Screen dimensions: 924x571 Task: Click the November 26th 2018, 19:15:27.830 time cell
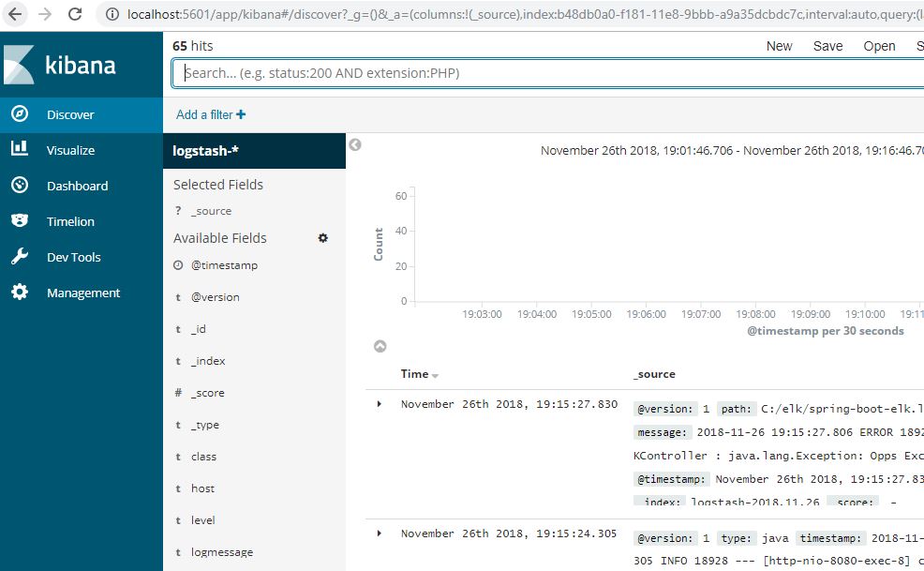pyautogui.click(x=509, y=404)
